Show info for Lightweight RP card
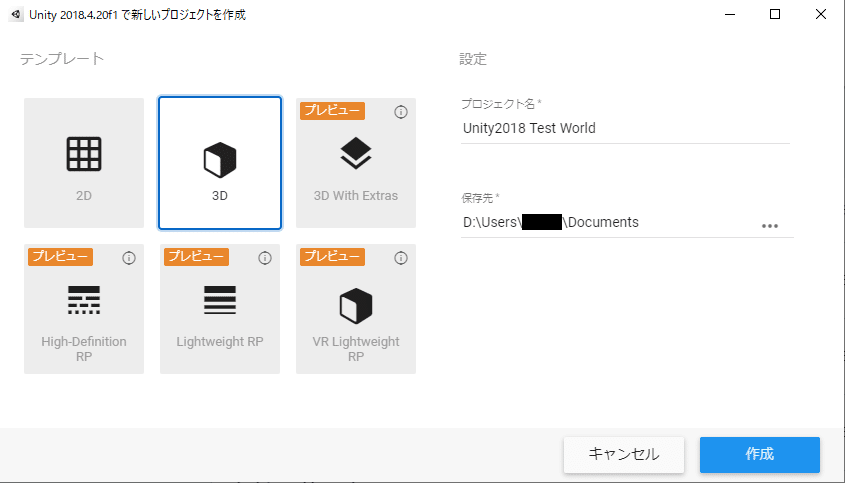 [x=265, y=258]
